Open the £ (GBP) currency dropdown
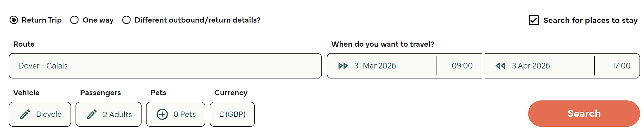The width and height of the screenshot is (644, 133). pyautogui.click(x=232, y=114)
